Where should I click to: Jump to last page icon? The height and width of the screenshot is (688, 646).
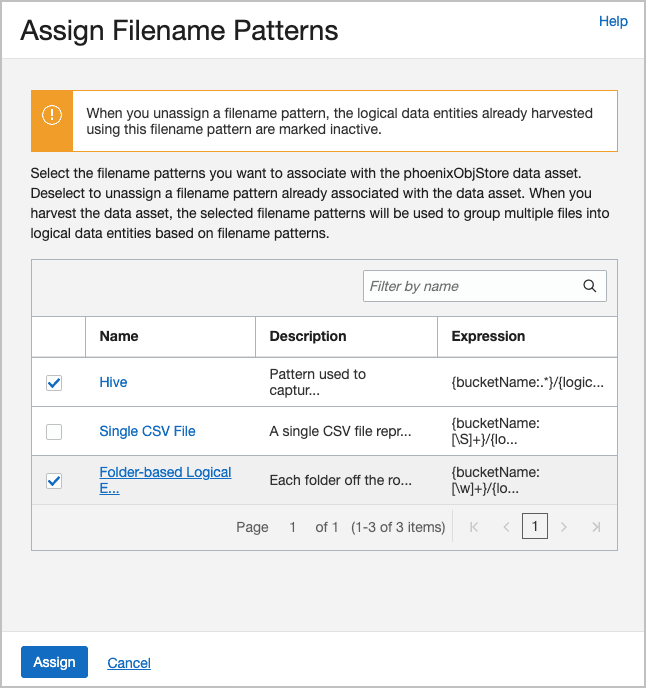tap(596, 527)
